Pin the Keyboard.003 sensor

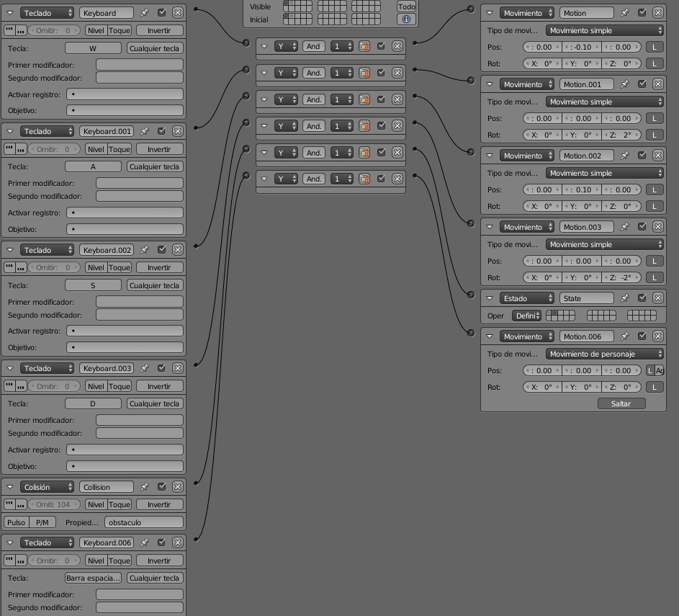tap(145, 368)
